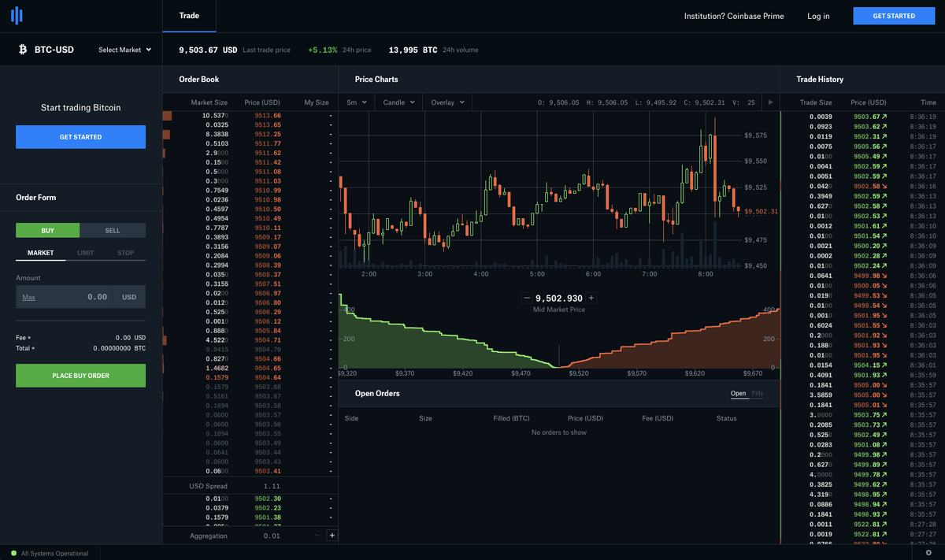Open the 5m timeframe dropdown
This screenshot has height=560, width=945.
click(357, 102)
